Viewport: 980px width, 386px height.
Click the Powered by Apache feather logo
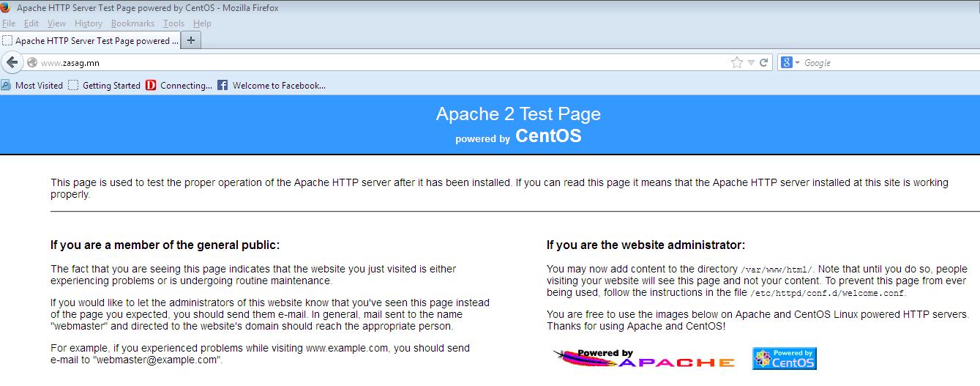coord(644,358)
